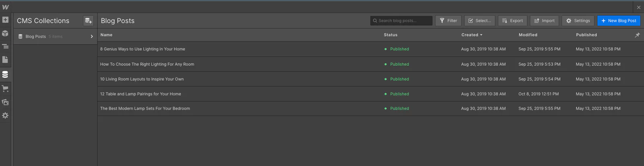Import items into Blog Posts
The image size is (644, 166).
click(544, 21)
